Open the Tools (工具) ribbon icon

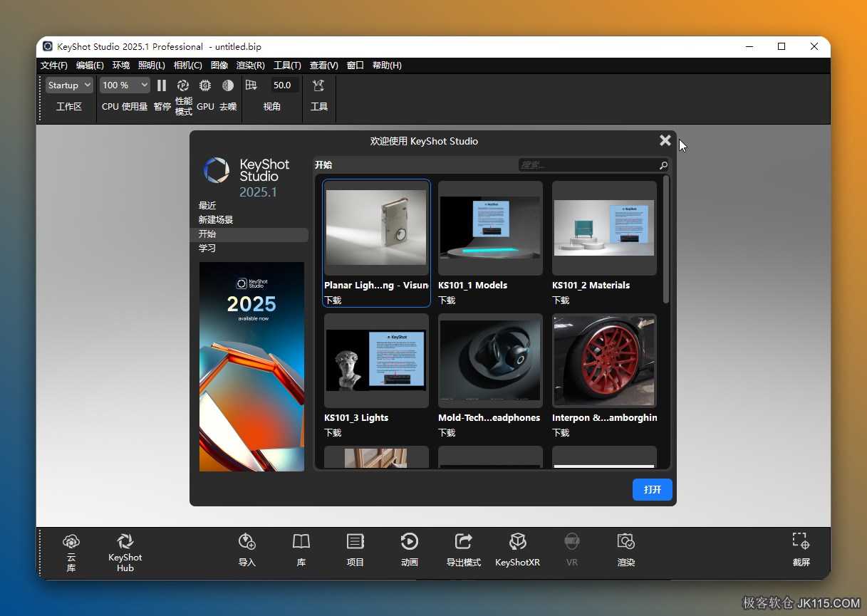click(x=319, y=85)
